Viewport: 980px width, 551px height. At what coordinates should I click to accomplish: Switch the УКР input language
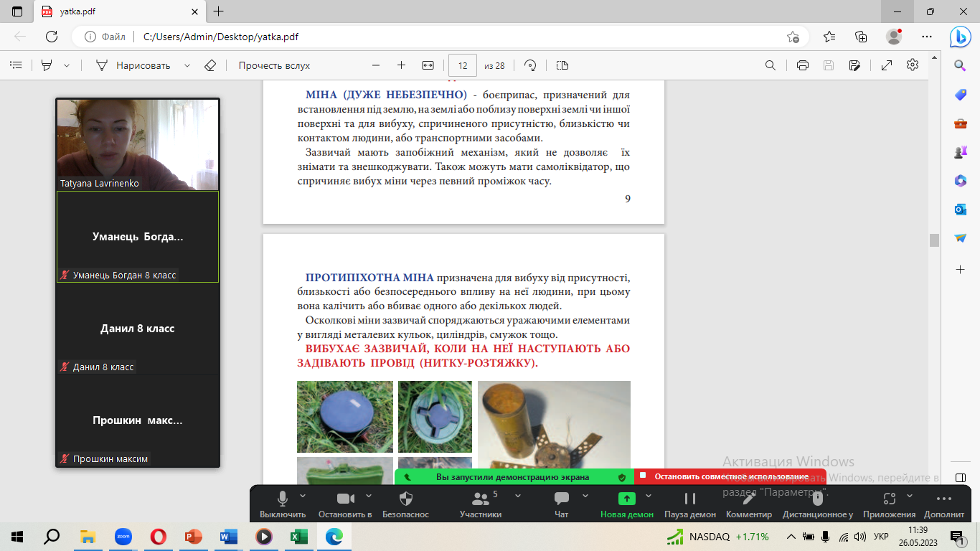tap(881, 537)
